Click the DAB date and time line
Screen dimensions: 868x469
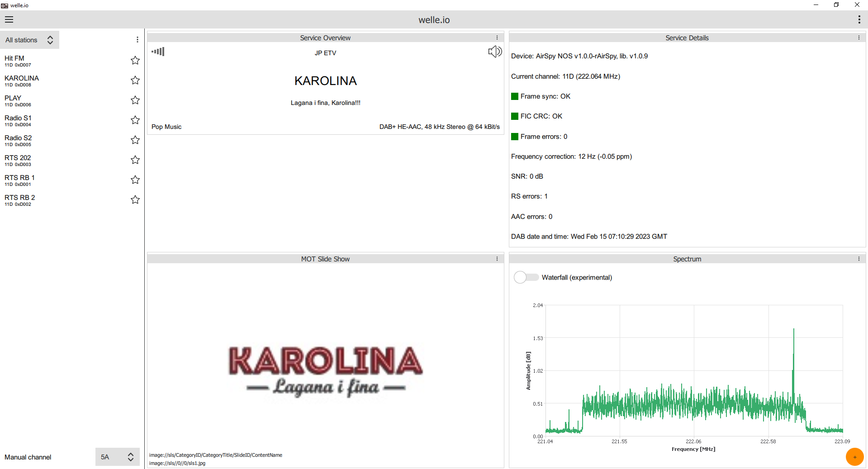(x=589, y=237)
